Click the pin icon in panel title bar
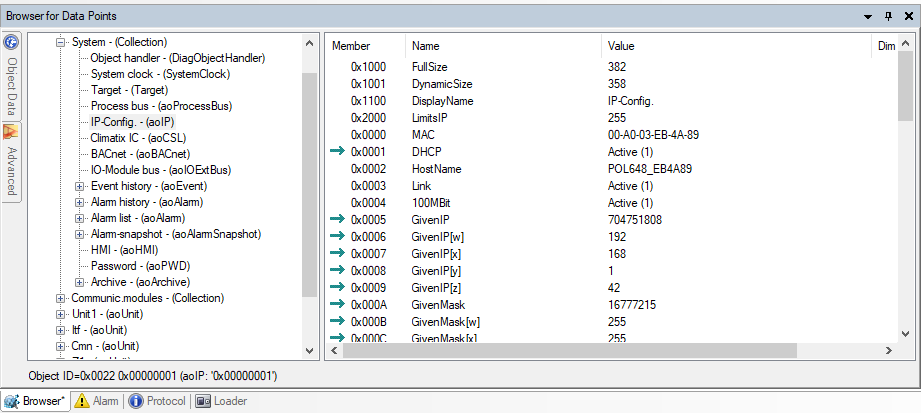This screenshot has height=413, width=921. (889, 16)
